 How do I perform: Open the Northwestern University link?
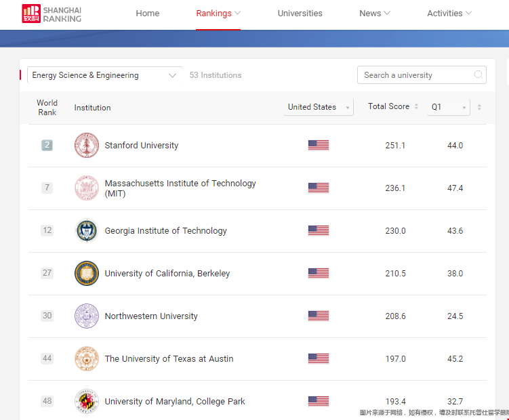(151, 316)
